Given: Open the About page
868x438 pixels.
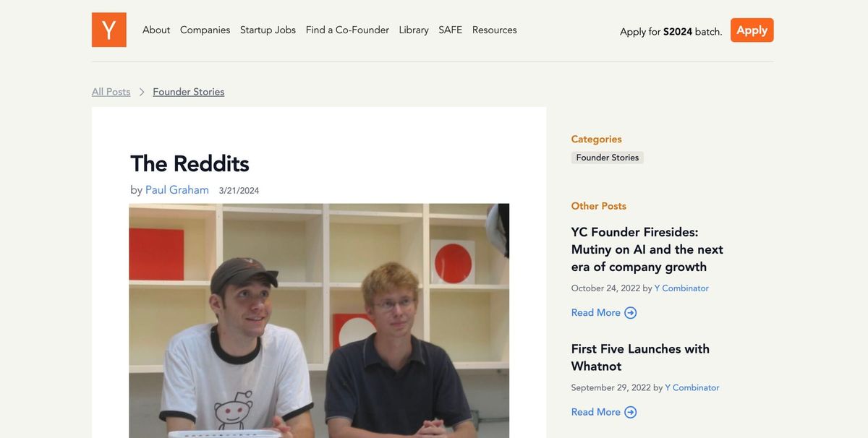Looking at the screenshot, I should (x=156, y=30).
